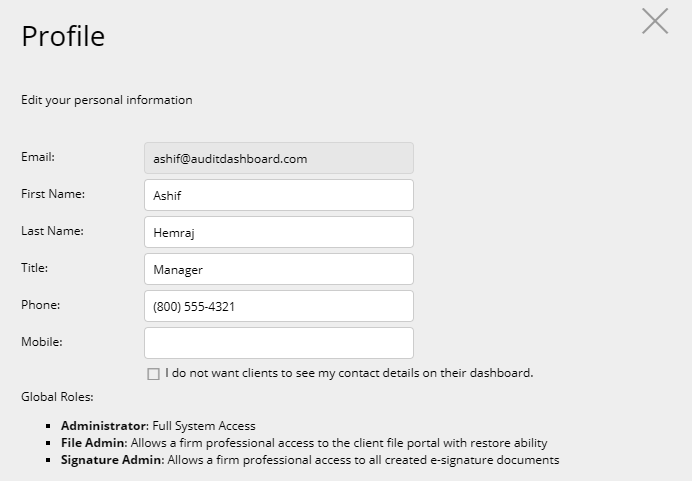Click the First Name: label
The width and height of the screenshot is (692, 481).
tap(53, 194)
